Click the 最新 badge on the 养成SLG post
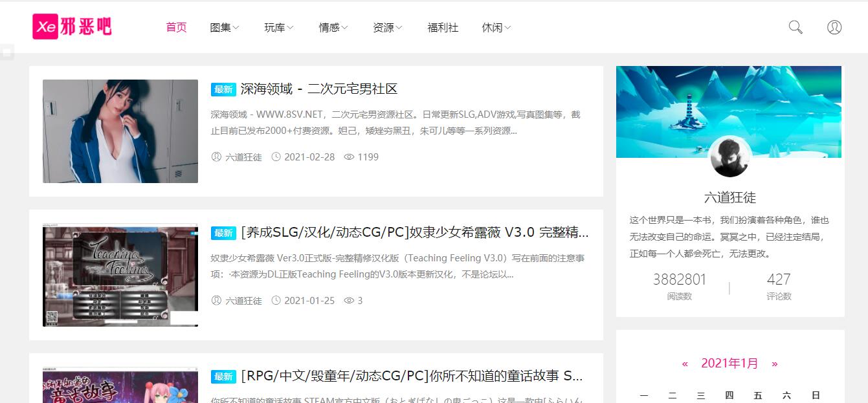The image size is (868, 403). 223,233
